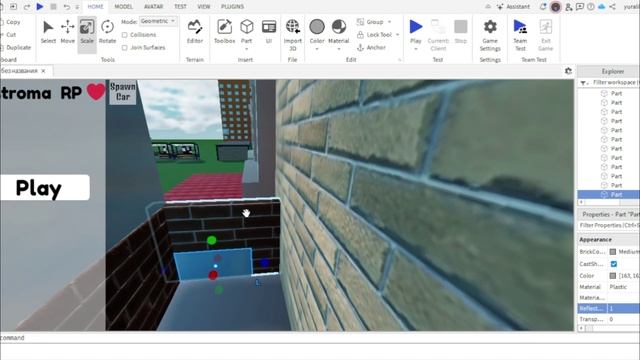The width and height of the screenshot is (640, 360).
Task: Click the quick-access play arrow
Action: coord(40,7)
